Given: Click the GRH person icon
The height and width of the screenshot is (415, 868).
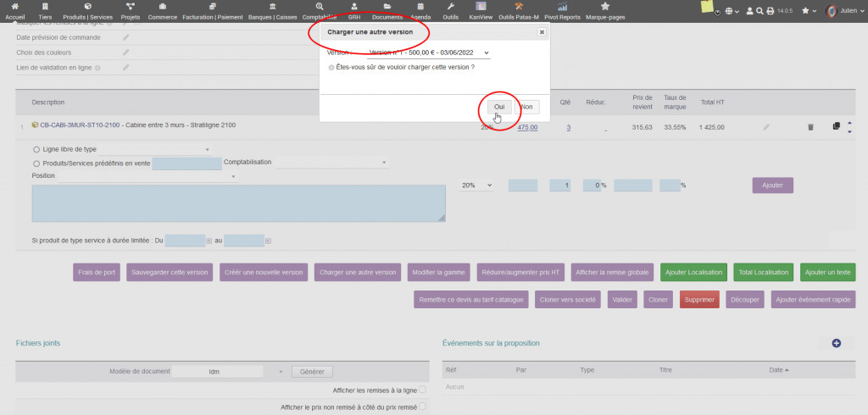Looking at the screenshot, I should pyautogui.click(x=354, y=7).
